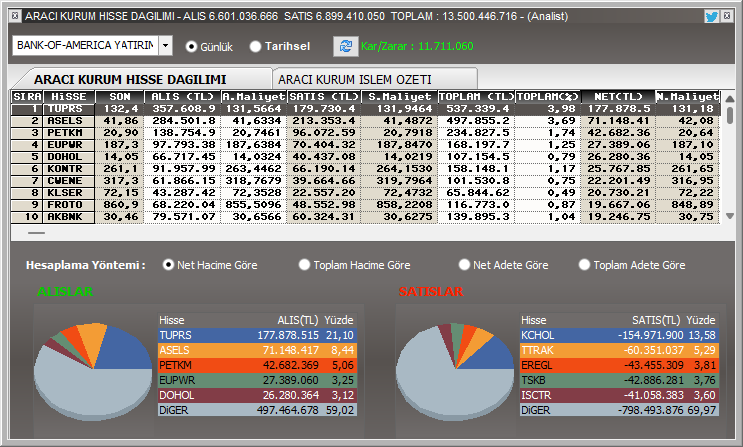Viewport: 743px width, 447px height.
Task: Click TUPRS net value 177.878.5 cell
Action: pos(618,109)
